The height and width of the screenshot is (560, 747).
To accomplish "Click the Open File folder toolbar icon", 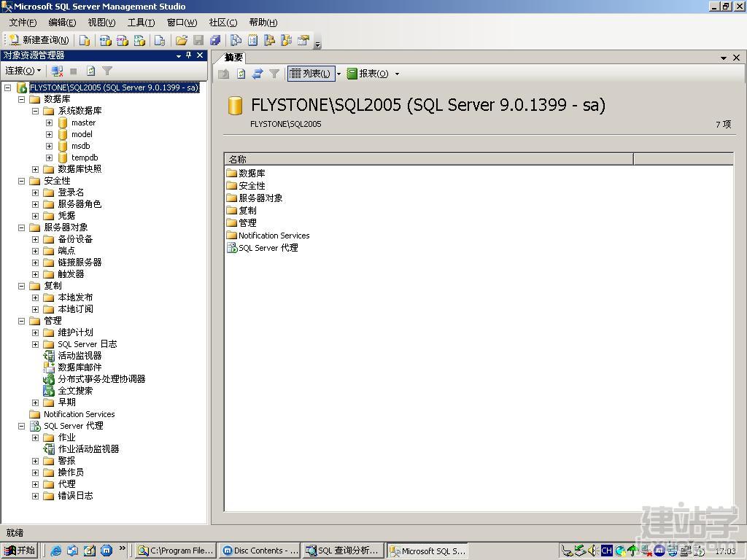I will pyautogui.click(x=181, y=41).
